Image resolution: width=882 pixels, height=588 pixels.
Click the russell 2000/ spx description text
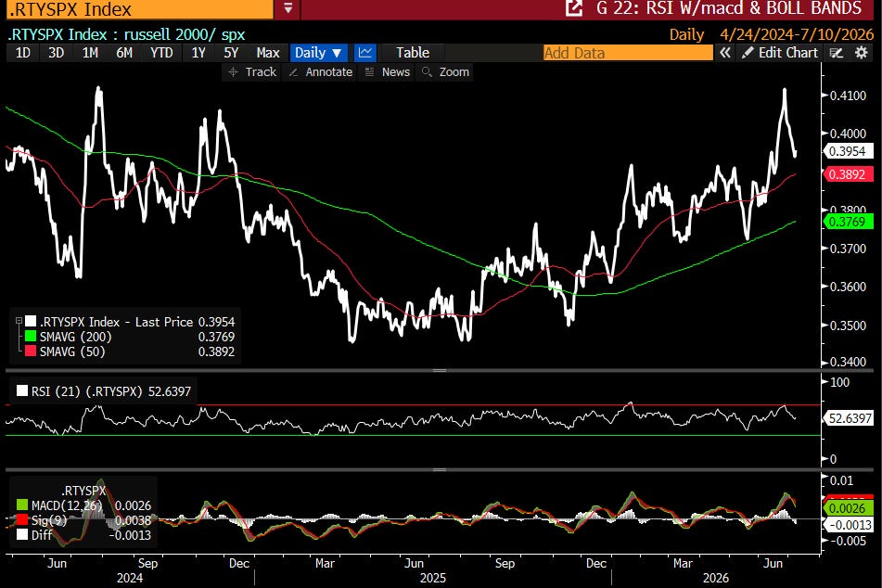(185, 34)
